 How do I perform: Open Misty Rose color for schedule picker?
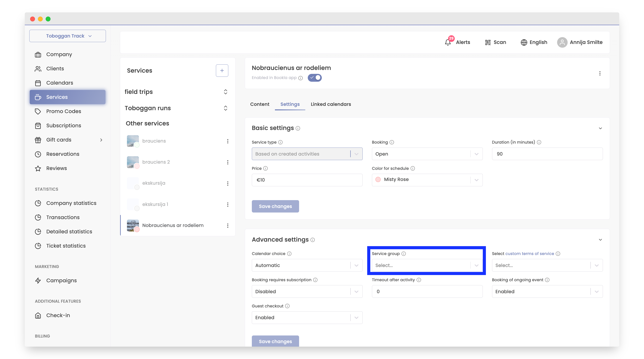point(427,180)
